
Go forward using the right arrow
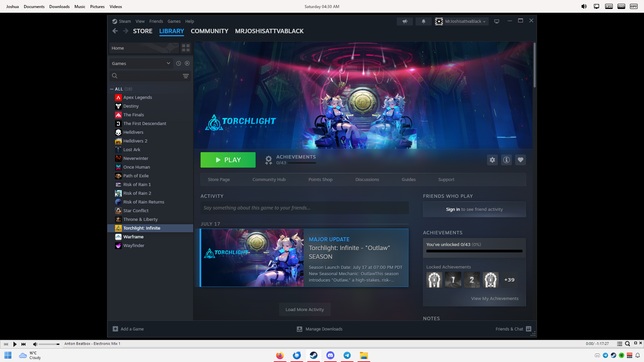(x=126, y=31)
